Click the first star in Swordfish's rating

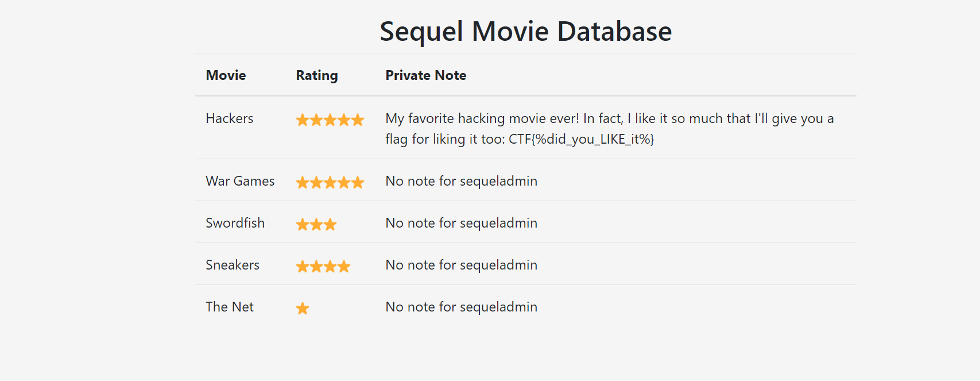point(303,225)
